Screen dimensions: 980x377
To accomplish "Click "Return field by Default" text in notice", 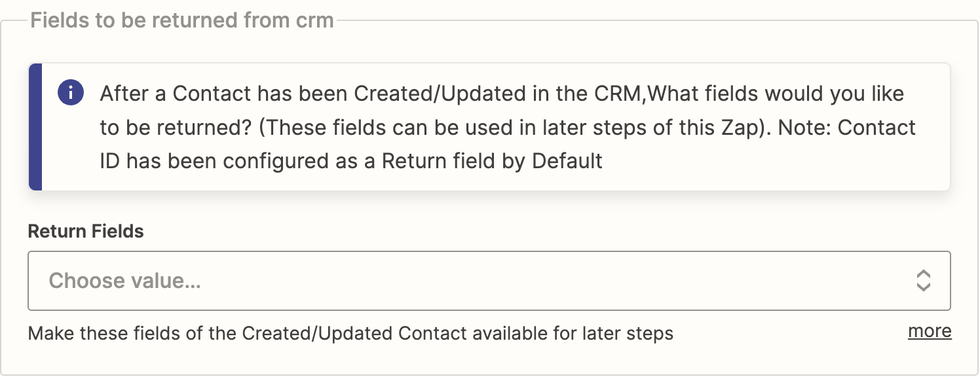I will click(x=492, y=161).
